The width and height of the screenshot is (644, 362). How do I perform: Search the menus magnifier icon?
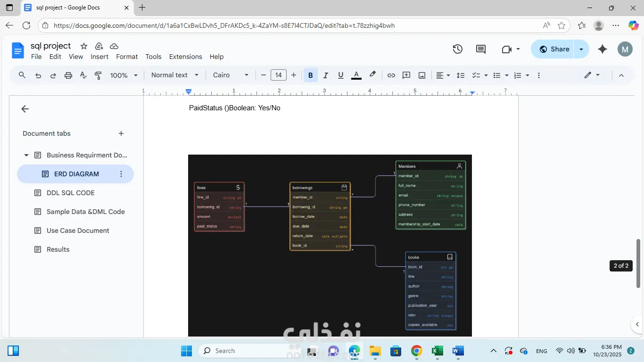coord(22,75)
